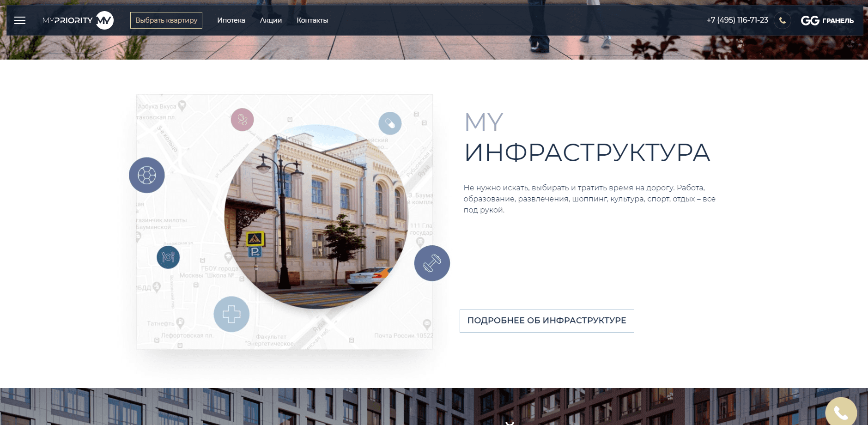Click the round phone icon in header
The height and width of the screenshot is (425, 868).
(x=782, y=20)
